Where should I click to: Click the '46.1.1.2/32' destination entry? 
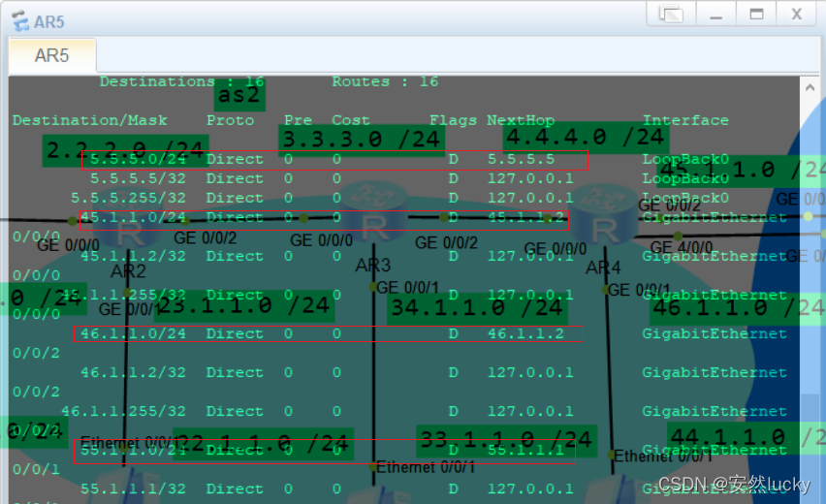coord(133,373)
